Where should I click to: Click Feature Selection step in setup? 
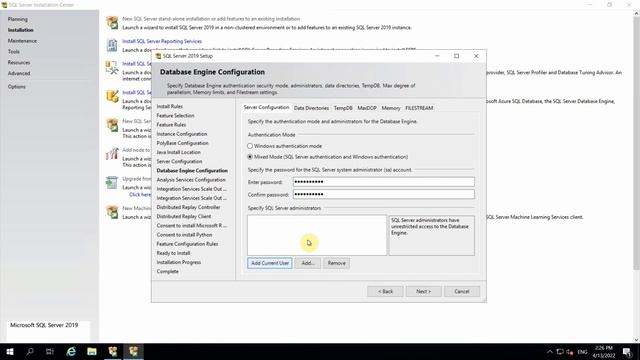click(x=175, y=116)
